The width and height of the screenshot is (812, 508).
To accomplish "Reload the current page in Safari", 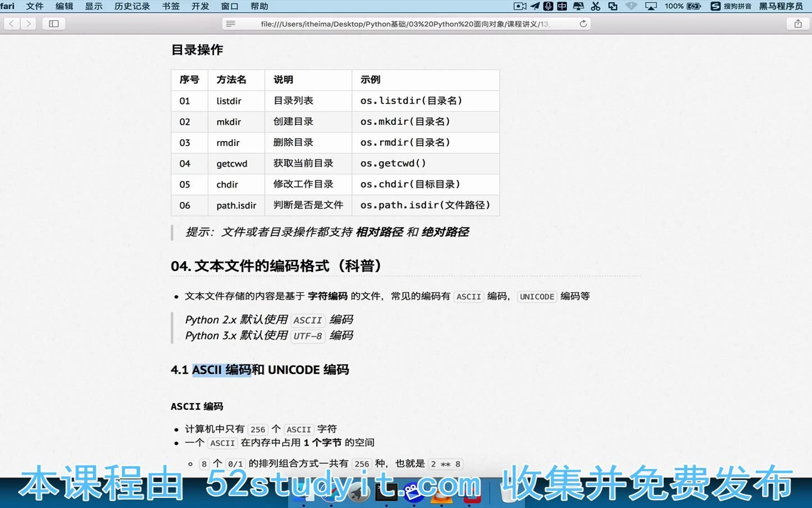I will coord(583,24).
